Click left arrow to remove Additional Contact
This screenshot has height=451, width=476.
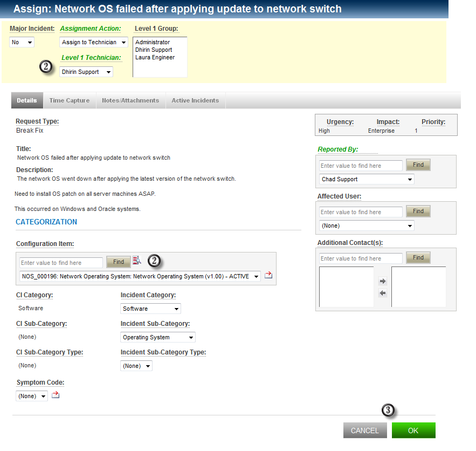point(383,293)
